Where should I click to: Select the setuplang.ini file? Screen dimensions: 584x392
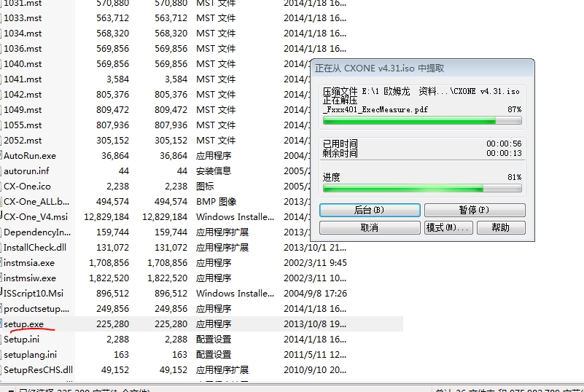pos(31,355)
